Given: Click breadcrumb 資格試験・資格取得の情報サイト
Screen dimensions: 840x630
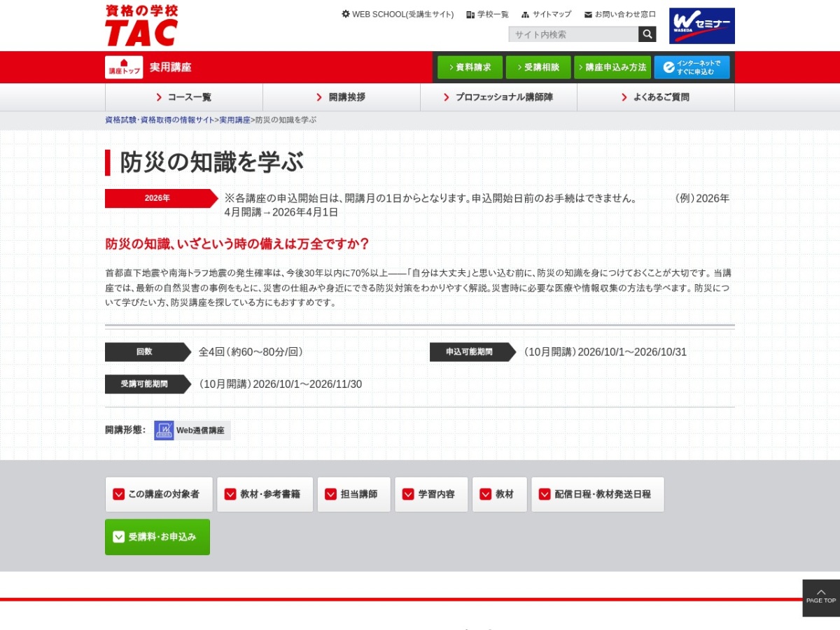Looking at the screenshot, I should point(160,120).
